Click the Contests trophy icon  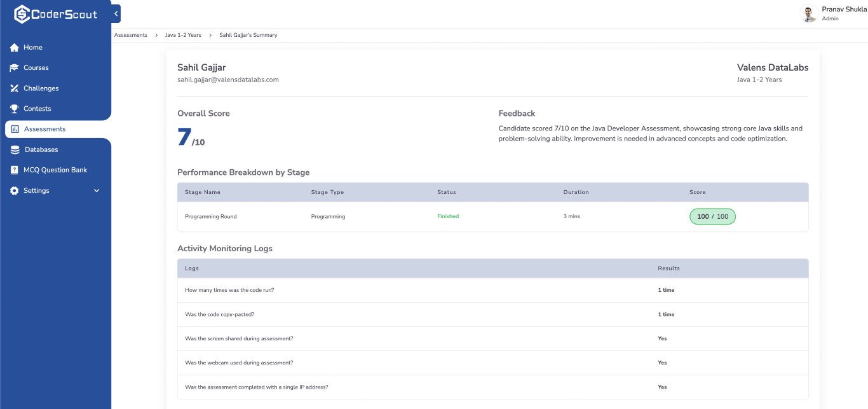click(15, 109)
